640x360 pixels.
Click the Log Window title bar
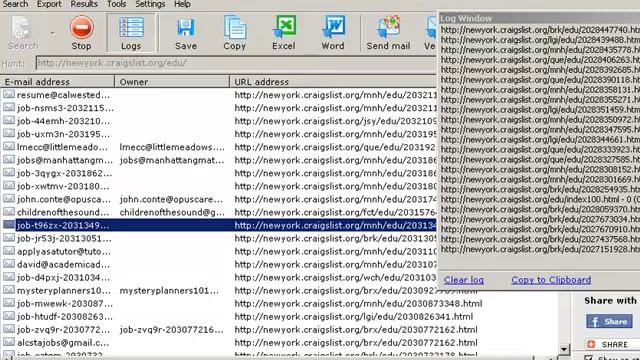[x=539, y=18]
